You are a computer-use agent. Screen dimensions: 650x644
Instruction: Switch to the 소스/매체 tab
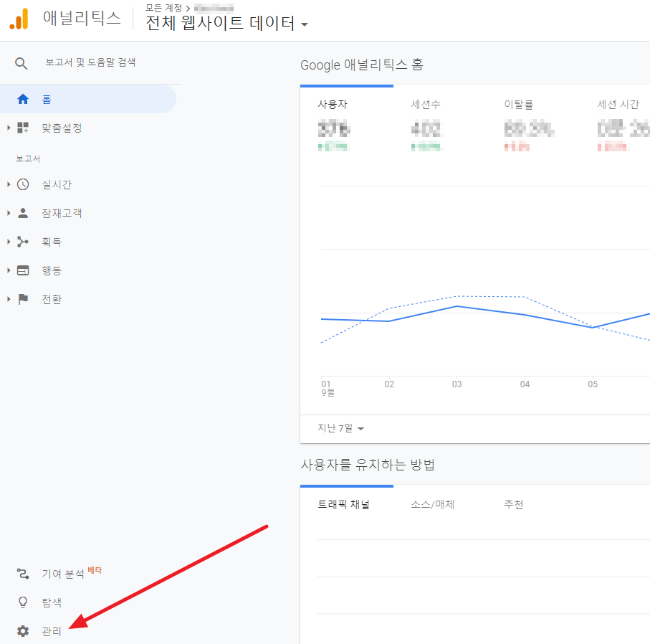433,505
